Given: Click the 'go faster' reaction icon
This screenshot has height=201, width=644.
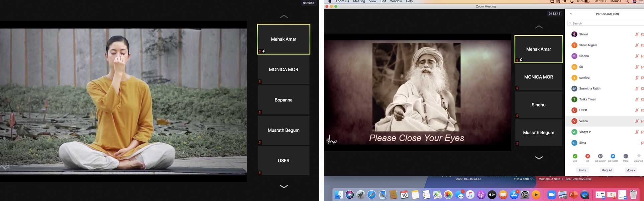Looking at the screenshot, I should point(613,156).
